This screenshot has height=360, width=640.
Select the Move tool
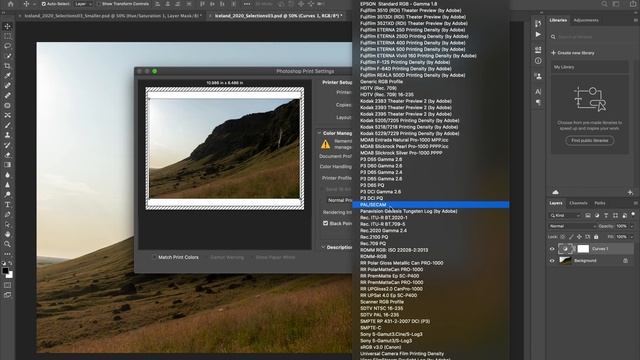pyautogui.click(x=7, y=27)
